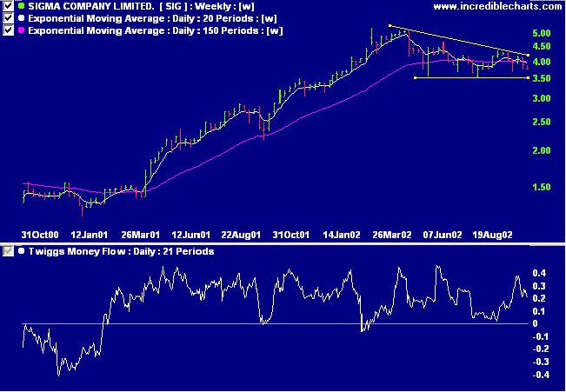Select the horizontal yellow support line's right endpoint
The height and width of the screenshot is (392, 566).
point(528,77)
